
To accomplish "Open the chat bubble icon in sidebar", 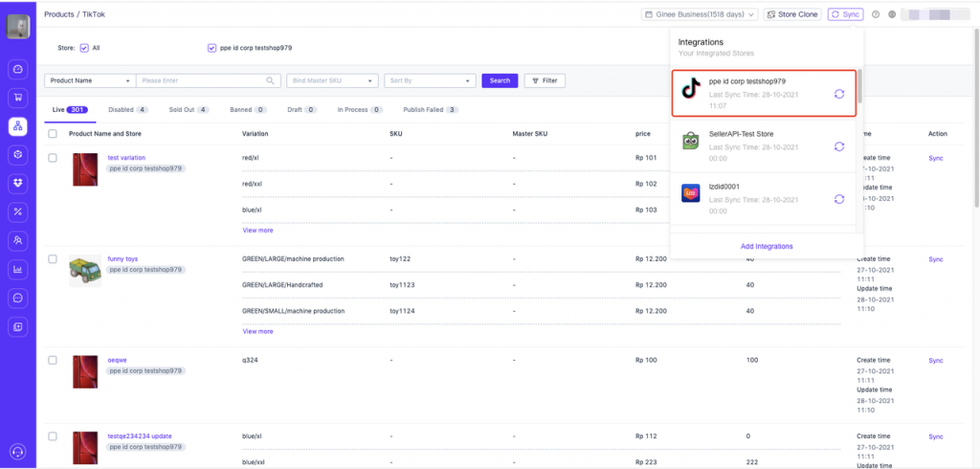I will click(17, 299).
